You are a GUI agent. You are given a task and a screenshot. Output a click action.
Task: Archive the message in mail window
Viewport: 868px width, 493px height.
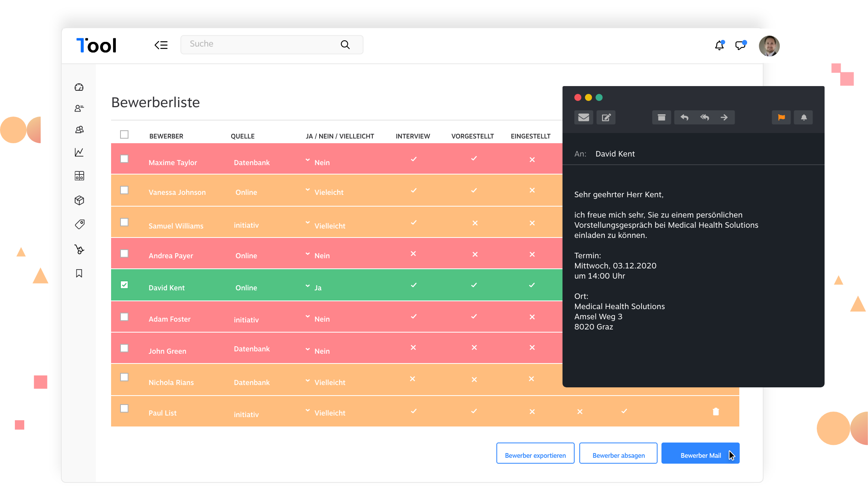(661, 117)
